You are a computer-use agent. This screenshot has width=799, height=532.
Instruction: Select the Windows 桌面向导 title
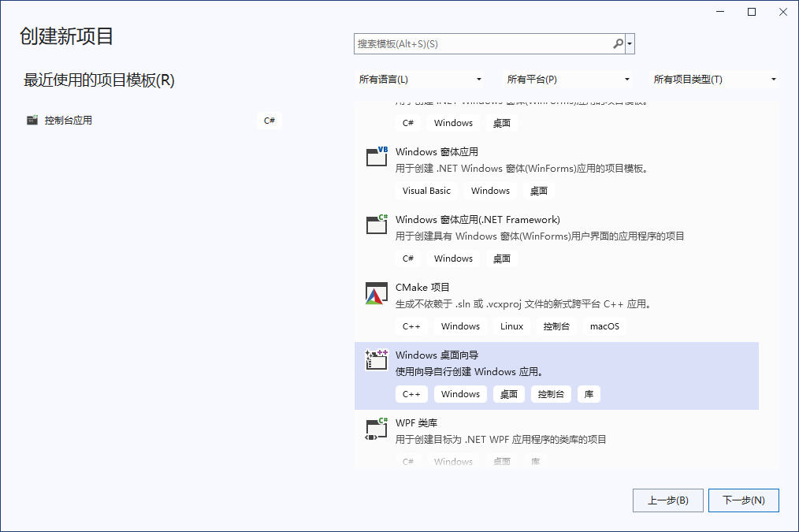(437, 355)
